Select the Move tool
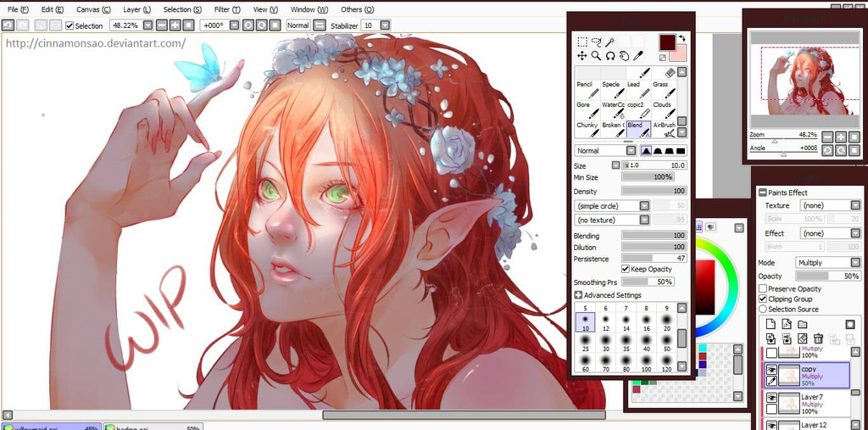868x430 pixels. coord(581,55)
